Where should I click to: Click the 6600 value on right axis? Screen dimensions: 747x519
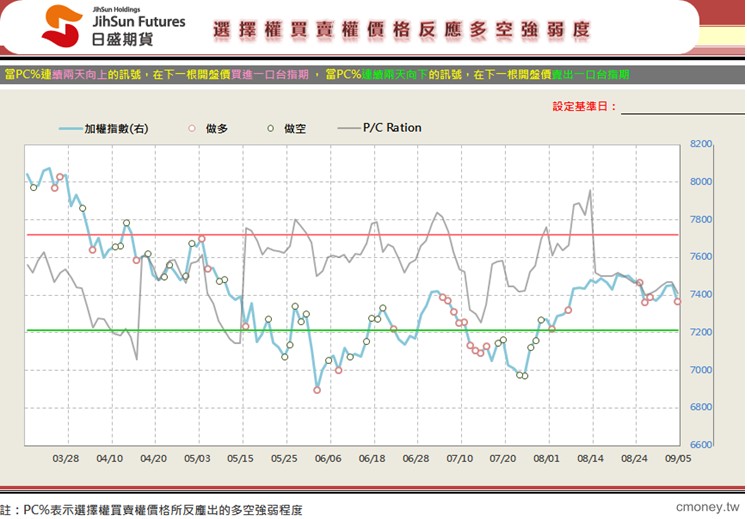click(x=701, y=445)
